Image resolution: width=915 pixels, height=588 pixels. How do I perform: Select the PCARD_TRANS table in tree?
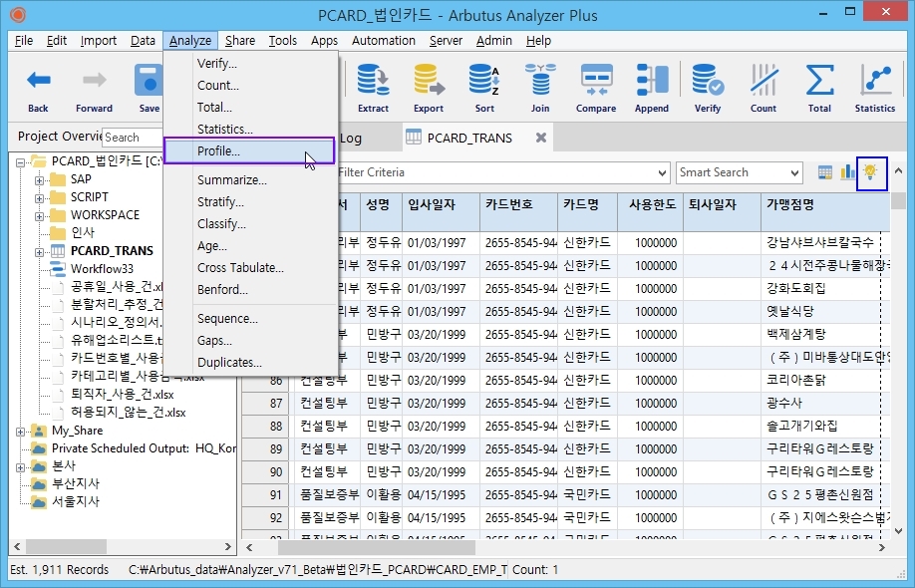point(112,251)
